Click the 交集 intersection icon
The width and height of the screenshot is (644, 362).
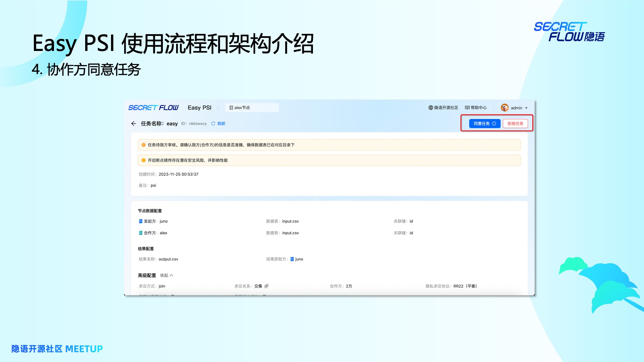(267, 286)
